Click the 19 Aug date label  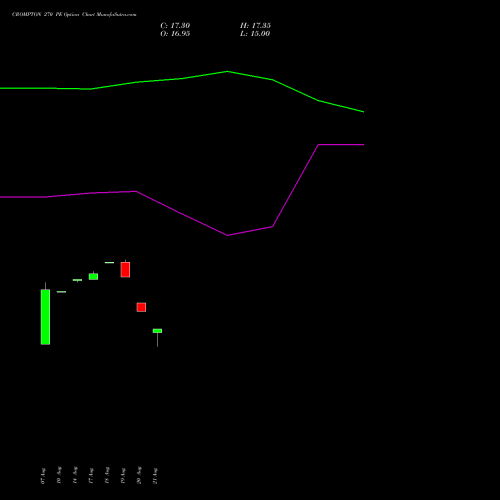[x=123, y=476]
